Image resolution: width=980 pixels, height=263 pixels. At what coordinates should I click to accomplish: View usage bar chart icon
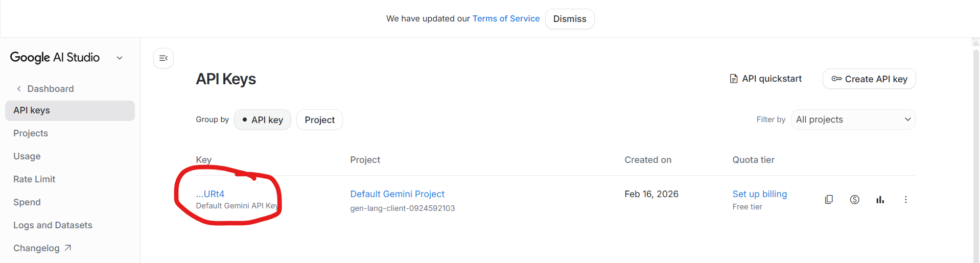click(880, 200)
